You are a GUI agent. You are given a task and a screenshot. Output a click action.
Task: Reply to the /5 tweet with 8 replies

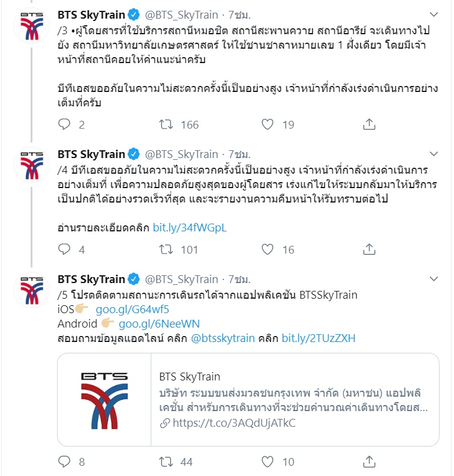pos(65,462)
